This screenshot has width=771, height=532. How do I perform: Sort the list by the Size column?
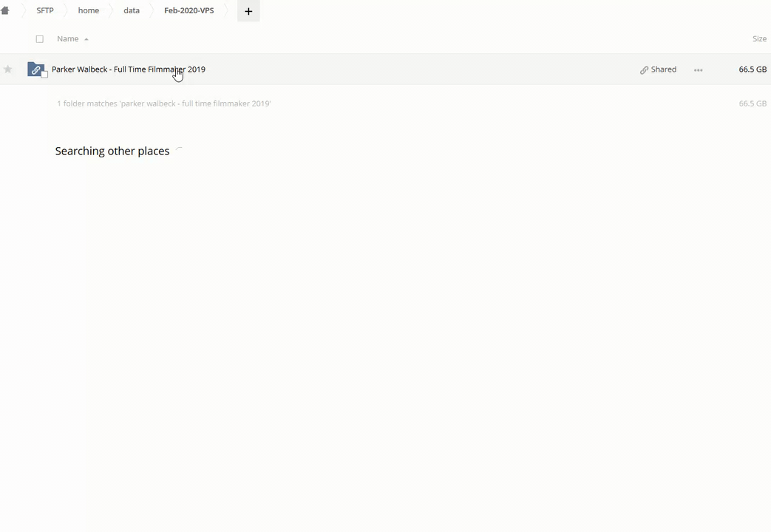pos(759,38)
